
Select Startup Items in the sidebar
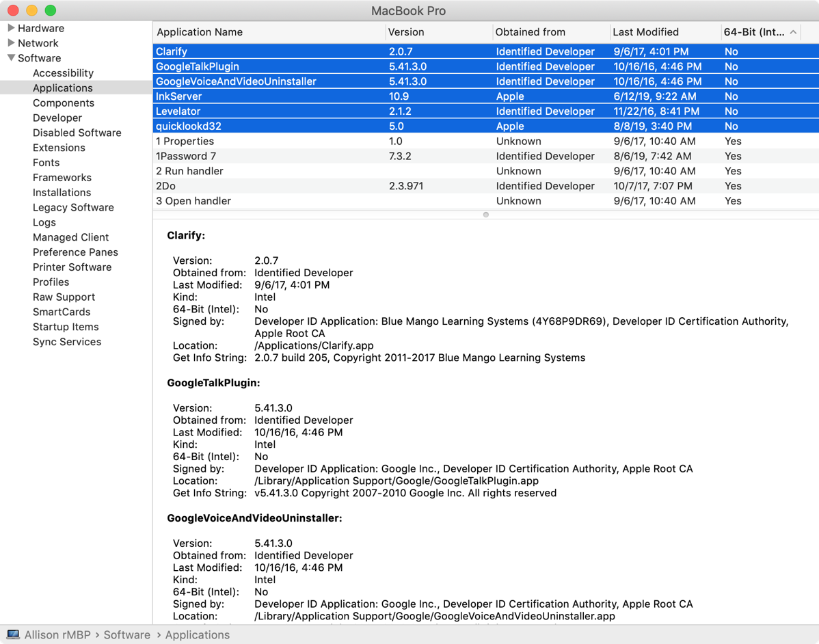pos(66,327)
